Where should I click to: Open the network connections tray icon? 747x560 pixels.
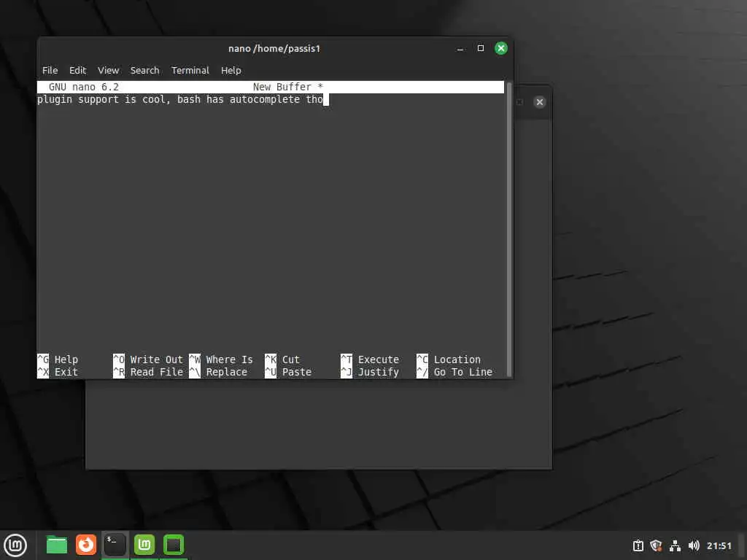[x=675, y=545]
